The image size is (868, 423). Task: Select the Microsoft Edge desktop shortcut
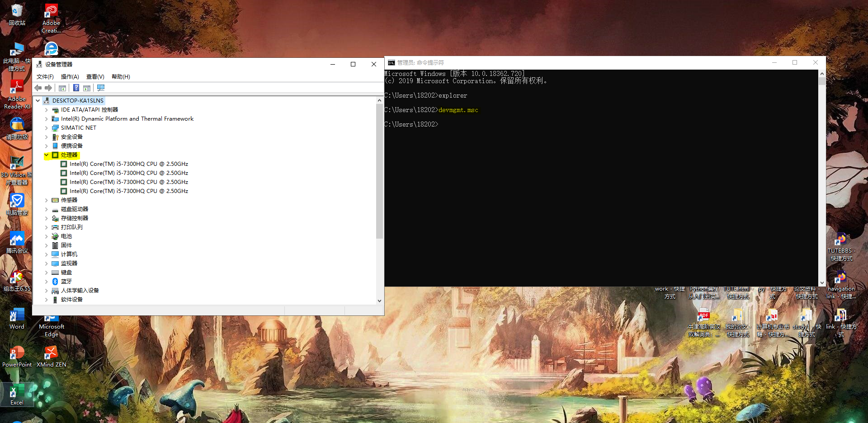(51, 326)
